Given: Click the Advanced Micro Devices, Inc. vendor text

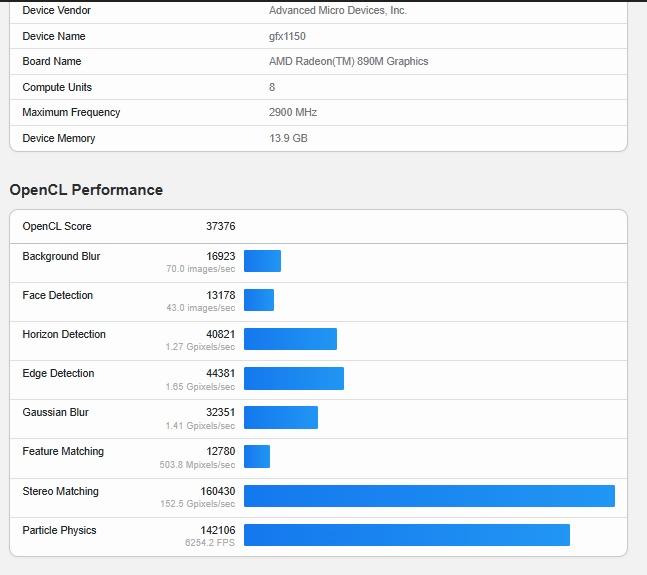Looking at the screenshot, I should [337, 11].
